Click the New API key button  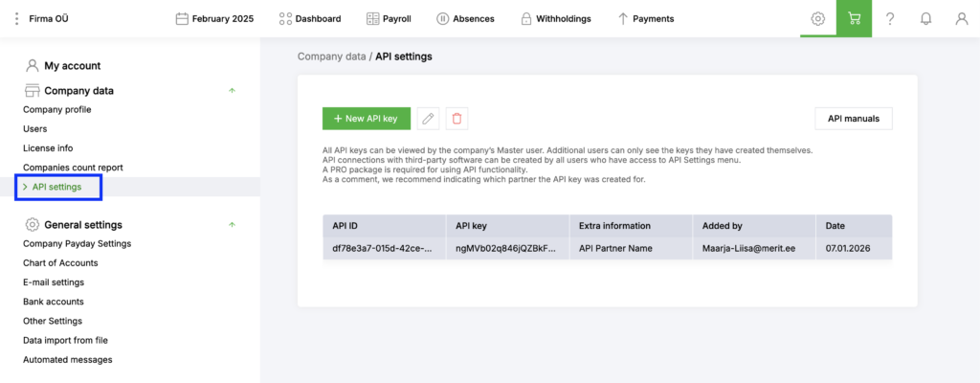(367, 118)
